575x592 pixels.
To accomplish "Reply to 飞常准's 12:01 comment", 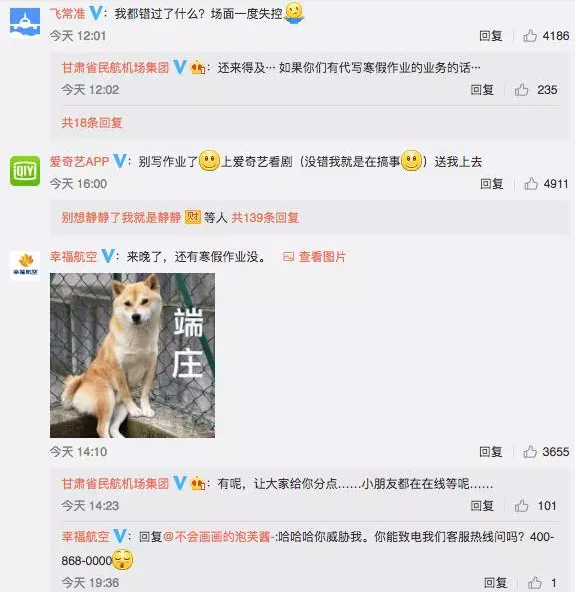I will pyautogui.click(x=490, y=36).
